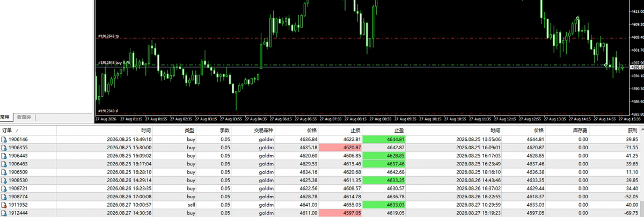644x217 pixels.
Task: Click the current price tag 4596.63 on price axis
Action: tap(636, 68)
